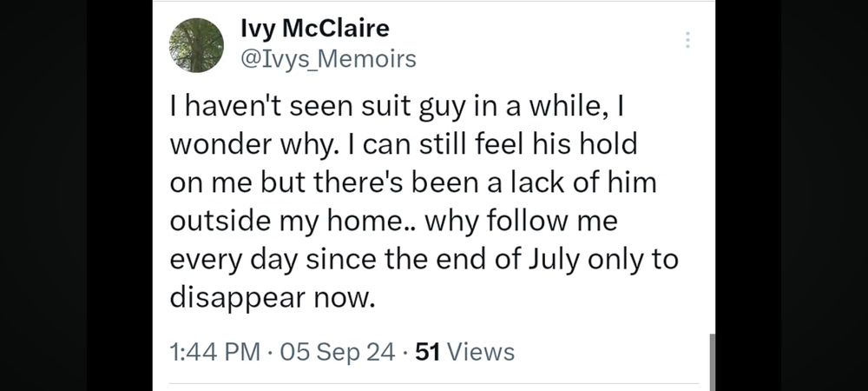
Task: Click Ivy McClaire's profile avatar picture
Action: pyautogui.click(x=195, y=45)
